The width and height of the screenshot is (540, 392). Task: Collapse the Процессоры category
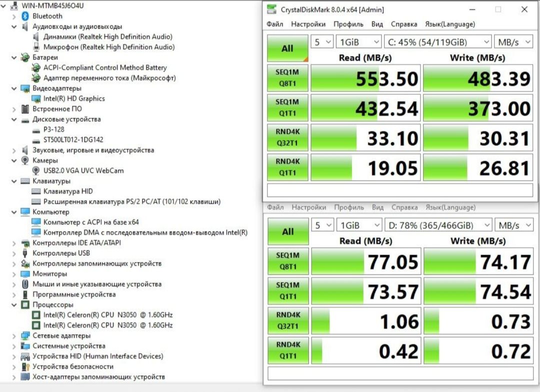click(x=14, y=305)
